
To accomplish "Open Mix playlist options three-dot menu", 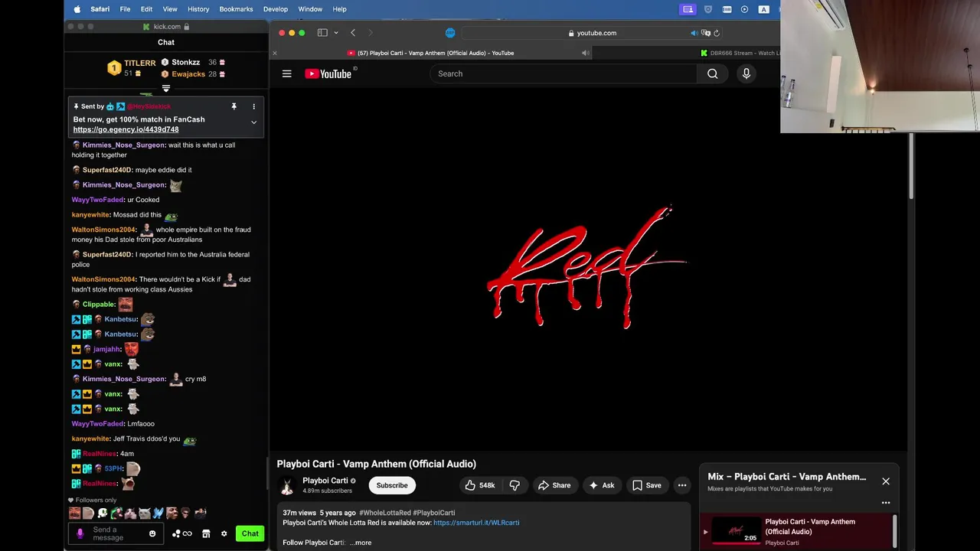I will click(x=886, y=503).
